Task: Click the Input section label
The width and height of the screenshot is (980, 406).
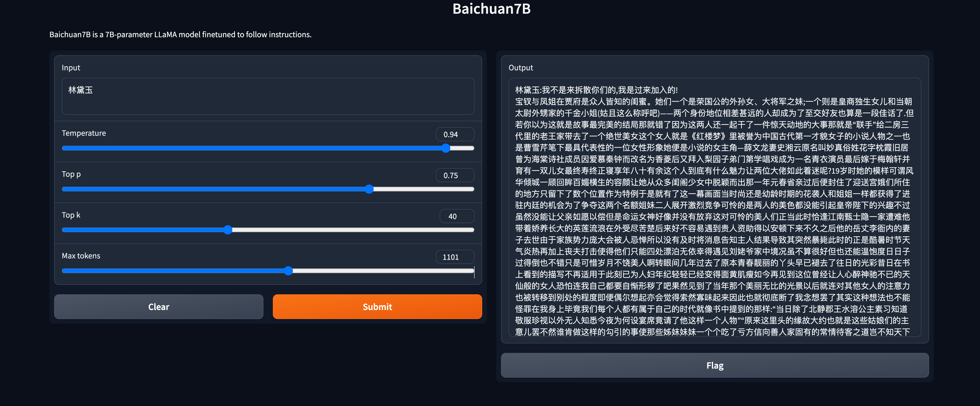Action: (x=71, y=67)
